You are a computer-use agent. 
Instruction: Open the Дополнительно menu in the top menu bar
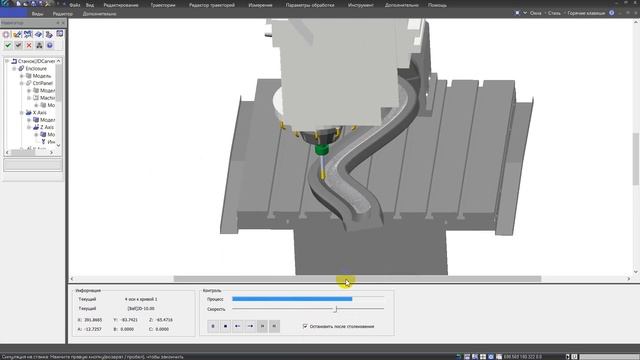402,5
